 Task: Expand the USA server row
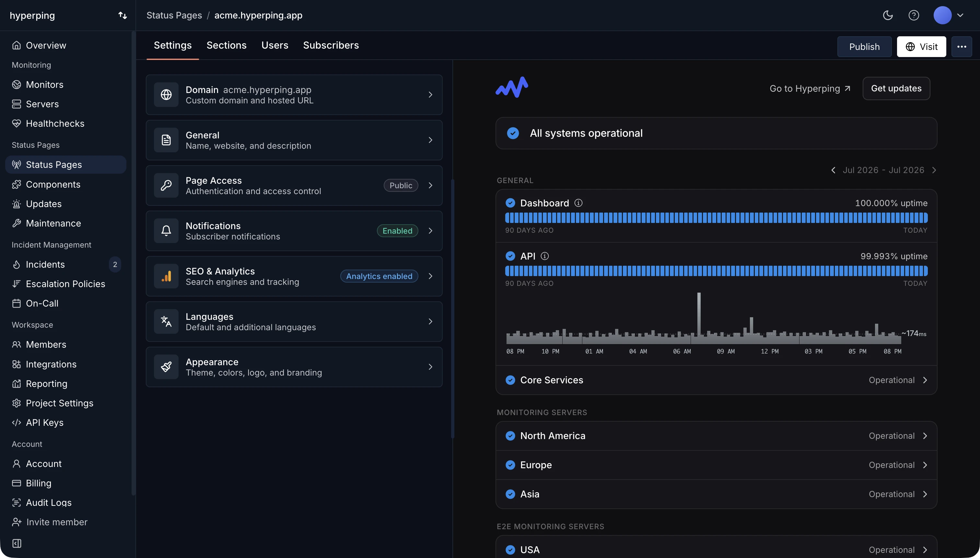click(716, 550)
